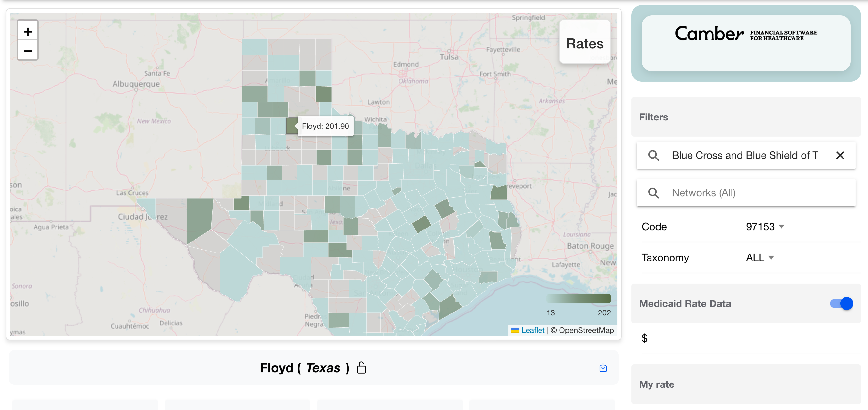The height and width of the screenshot is (410, 868).
Task: Click the legend maximum value 202
Action: 604,313
